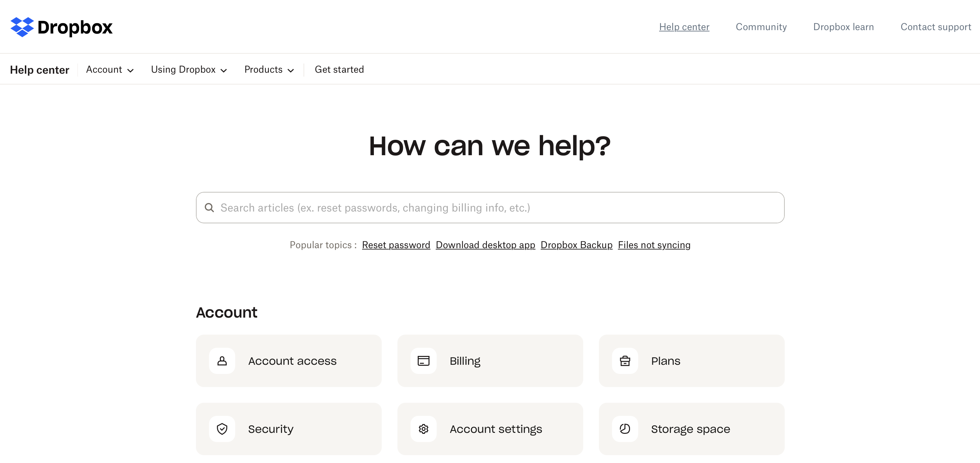Open the Billing card

tap(490, 361)
